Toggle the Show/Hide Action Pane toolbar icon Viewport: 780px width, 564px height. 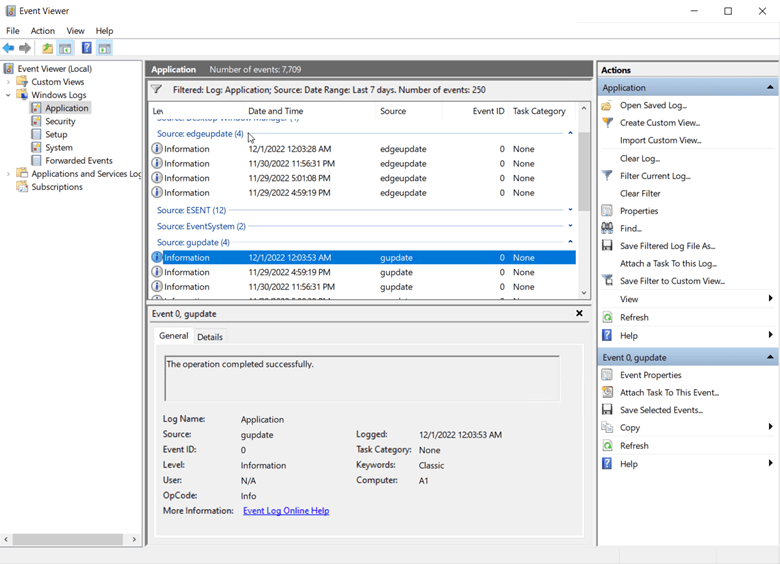(x=104, y=48)
